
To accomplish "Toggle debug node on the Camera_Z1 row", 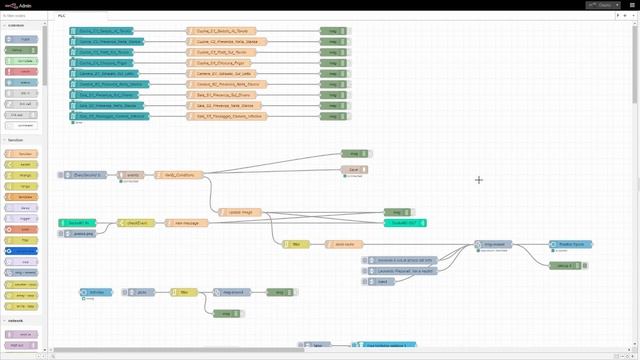I will pos(349,73).
